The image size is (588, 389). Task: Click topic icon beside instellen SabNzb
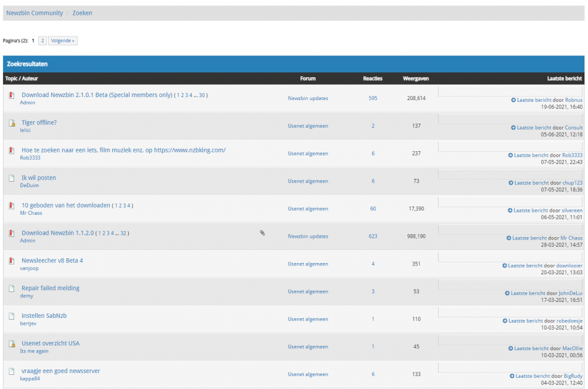11,316
